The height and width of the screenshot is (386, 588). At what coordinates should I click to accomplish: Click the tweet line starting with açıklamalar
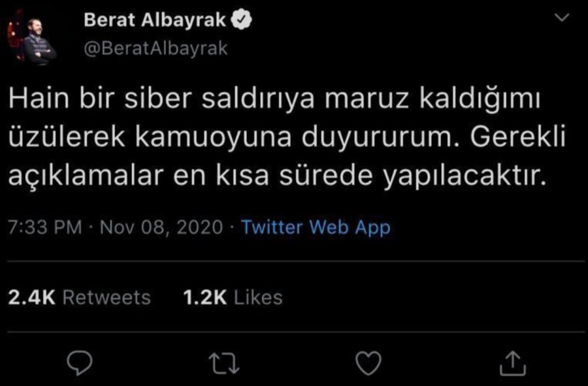[275, 175]
